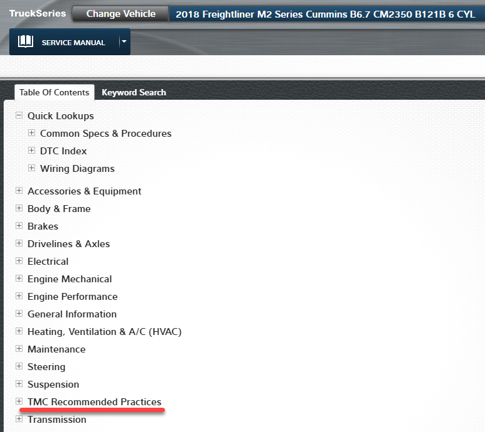
Task: Open the Service Manual dropdown arrow
Action: coord(124,42)
